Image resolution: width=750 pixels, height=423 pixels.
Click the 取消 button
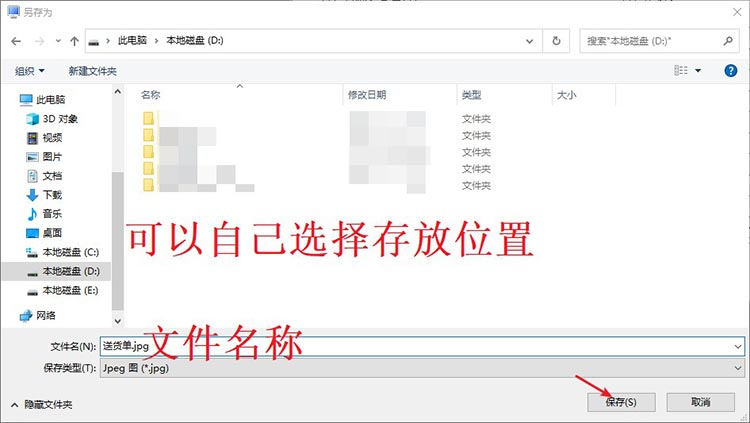point(701,402)
